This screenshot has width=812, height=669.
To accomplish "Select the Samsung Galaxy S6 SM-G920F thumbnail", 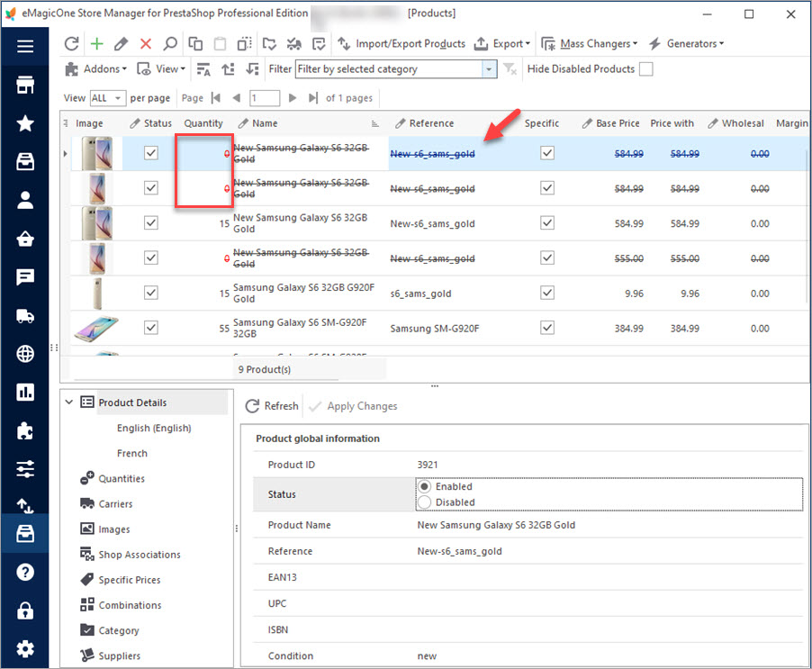I will point(96,328).
